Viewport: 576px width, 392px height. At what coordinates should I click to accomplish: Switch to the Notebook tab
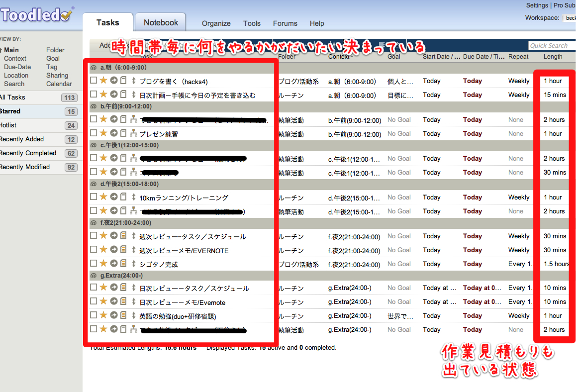click(x=161, y=23)
